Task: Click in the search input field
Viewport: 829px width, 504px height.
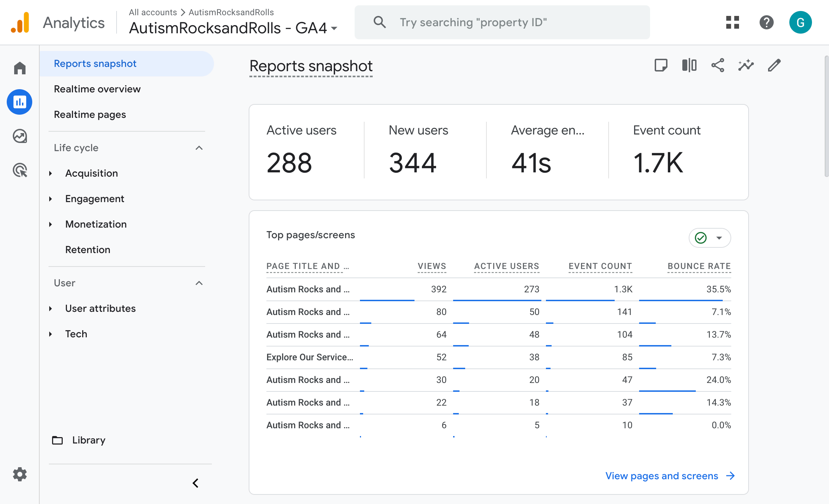Action: (502, 22)
